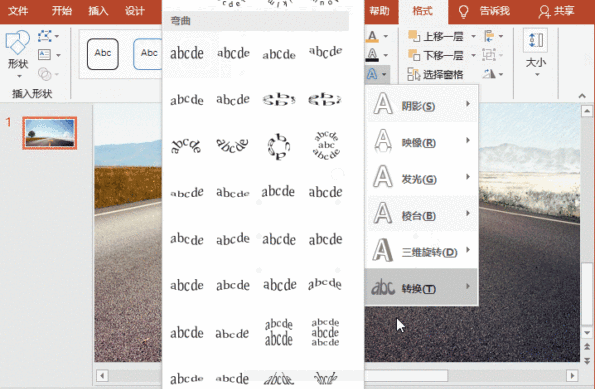
Task: Click 上移一层 bring forward
Action: 436,36
